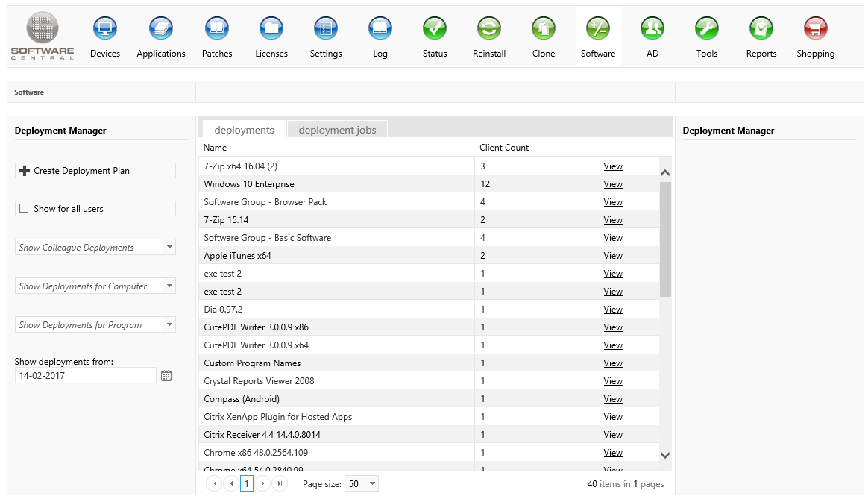
Task: Select the deployments tab
Action: coord(244,130)
